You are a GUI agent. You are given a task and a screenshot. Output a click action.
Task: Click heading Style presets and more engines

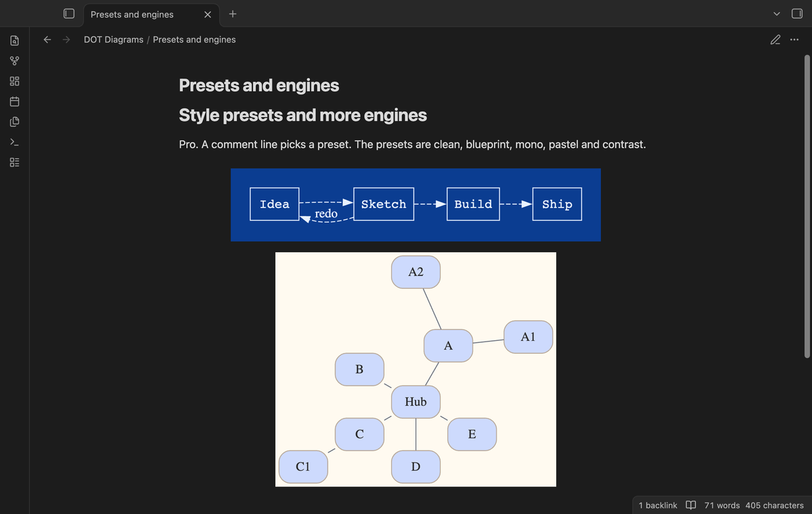302,115
